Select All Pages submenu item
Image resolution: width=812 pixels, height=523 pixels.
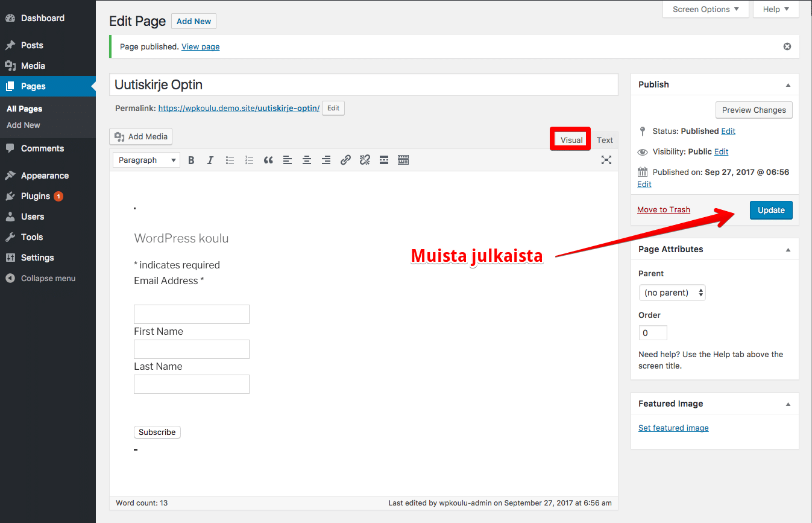tap(25, 109)
